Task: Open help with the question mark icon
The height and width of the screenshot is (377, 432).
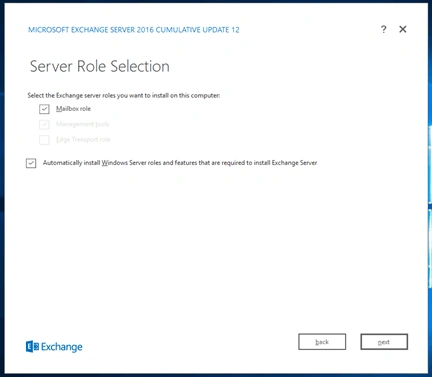Action: [x=384, y=29]
